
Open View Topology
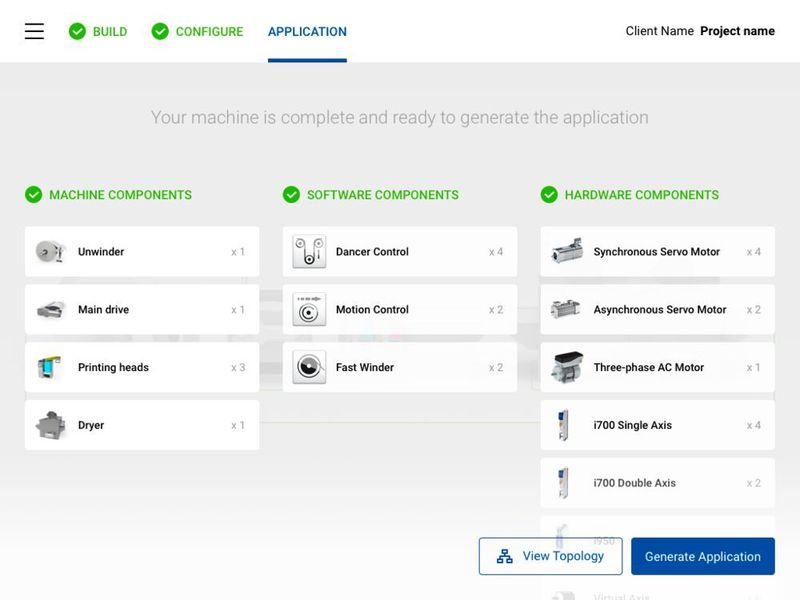(x=550, y=556)
